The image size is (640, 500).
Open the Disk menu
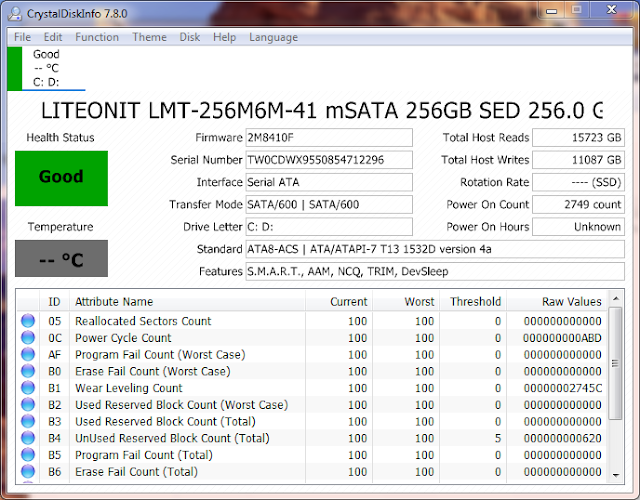(x=189, y=37)
